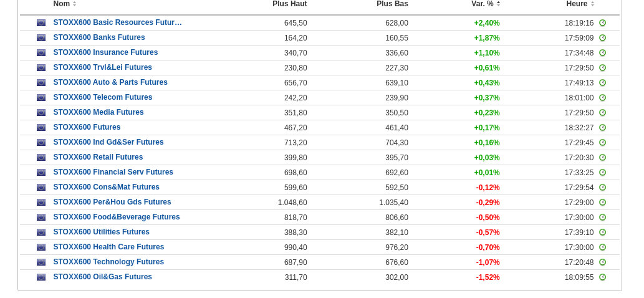Click the clock icon next to 17:59:09
Screen dimensions: 644x298
coord(602,38)
